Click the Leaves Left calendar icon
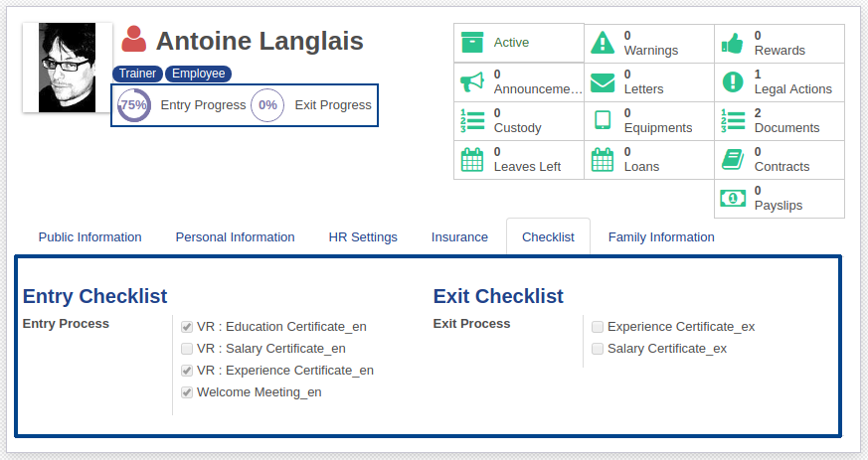The image size is (868, 460). (471, 159)
